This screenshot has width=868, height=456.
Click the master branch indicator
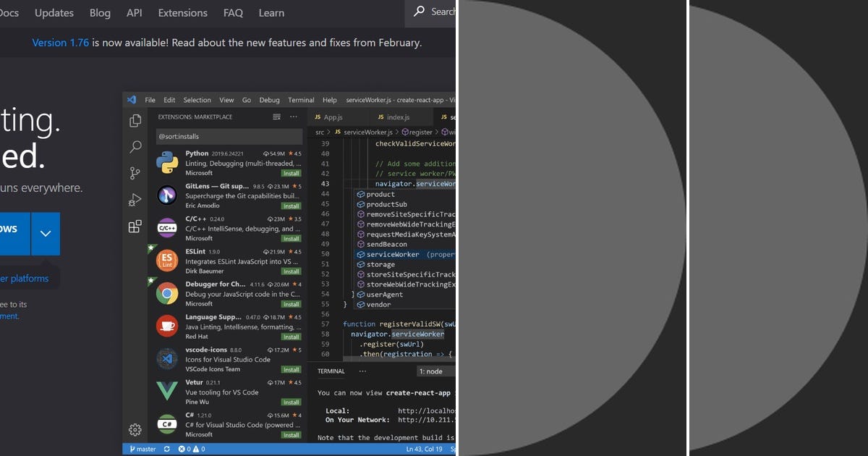click(142, 449)
